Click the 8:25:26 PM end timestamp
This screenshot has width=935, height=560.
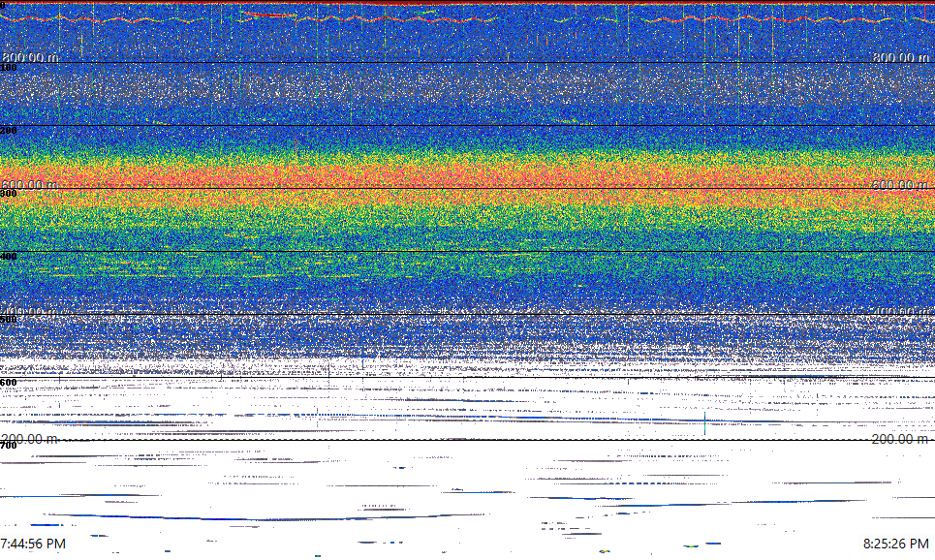pyautogui.click(x=895, y=544)
